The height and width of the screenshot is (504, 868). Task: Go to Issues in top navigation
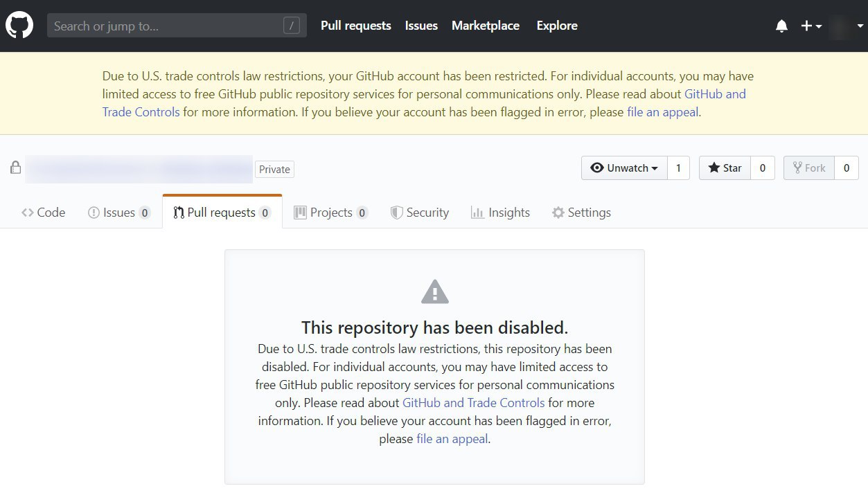[421, 26]
